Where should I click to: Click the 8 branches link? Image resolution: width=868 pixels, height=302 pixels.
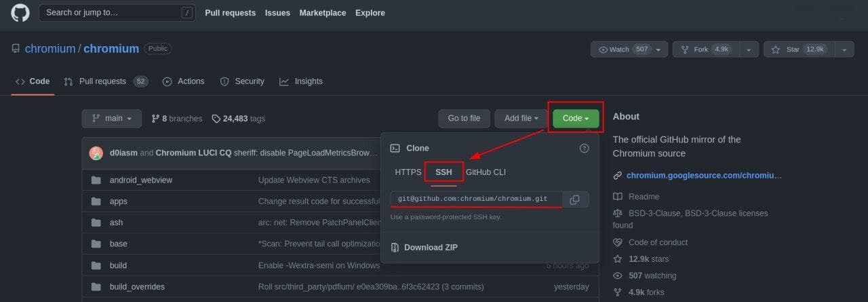(x=177, y=118)
